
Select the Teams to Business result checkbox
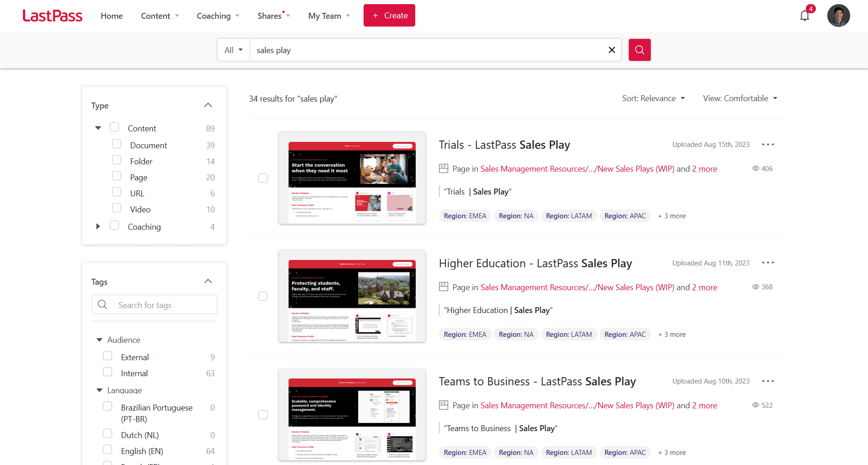click(263, 415)
